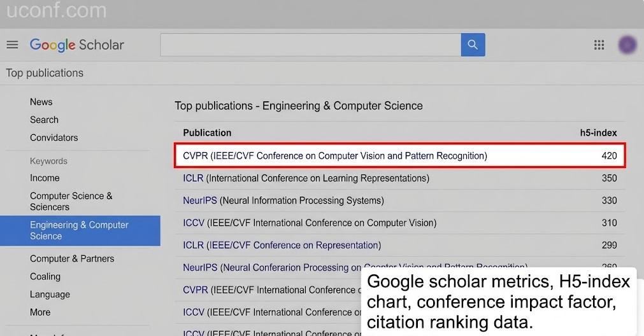Open Convidators in the sidebar
This screenshot has height=336, width=644.
(x=54, y=137)
